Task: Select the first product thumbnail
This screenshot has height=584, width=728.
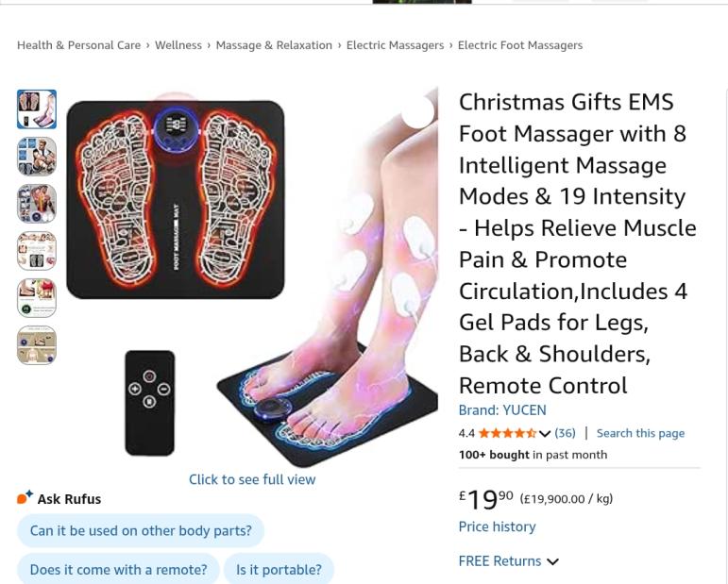Action: [37, 109]
